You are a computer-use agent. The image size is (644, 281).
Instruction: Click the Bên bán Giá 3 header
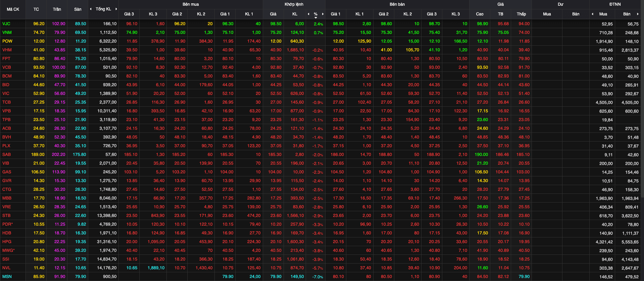(432, 14)
